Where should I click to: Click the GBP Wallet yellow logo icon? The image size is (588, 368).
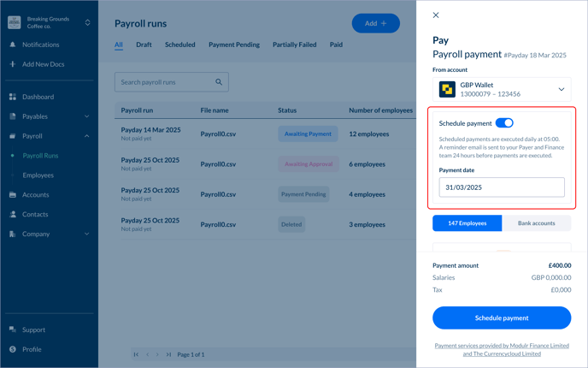447,89
